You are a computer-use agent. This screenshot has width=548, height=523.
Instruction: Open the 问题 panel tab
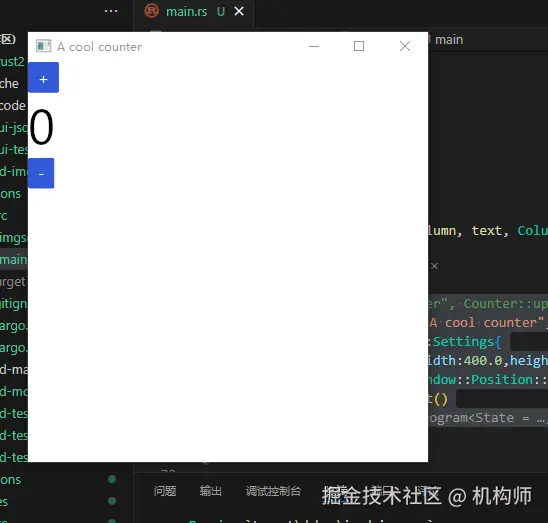165,491
